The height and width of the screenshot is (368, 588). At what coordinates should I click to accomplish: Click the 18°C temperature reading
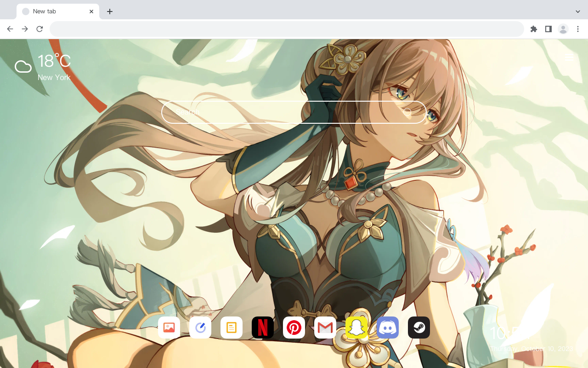tap(54, 61)
